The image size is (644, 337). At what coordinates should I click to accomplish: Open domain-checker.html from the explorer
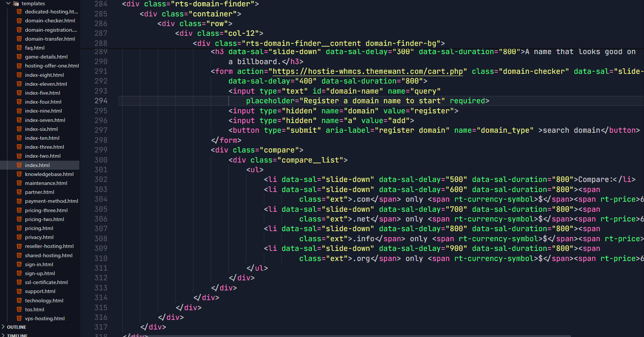(x=50, y=21)
